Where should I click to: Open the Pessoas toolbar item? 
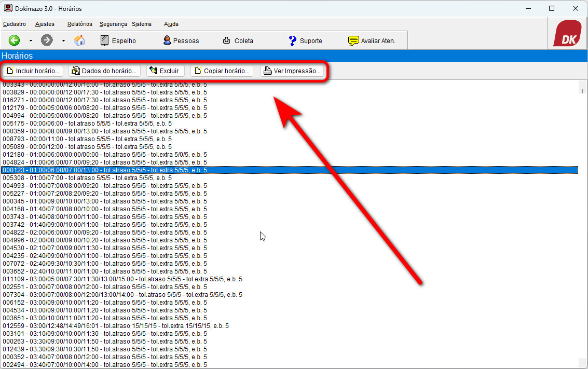(x=181, y=40)
